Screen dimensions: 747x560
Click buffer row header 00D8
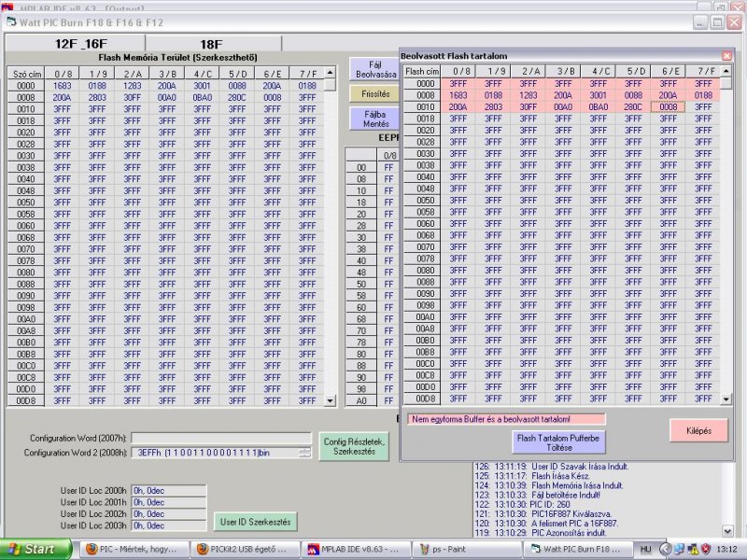26,401
